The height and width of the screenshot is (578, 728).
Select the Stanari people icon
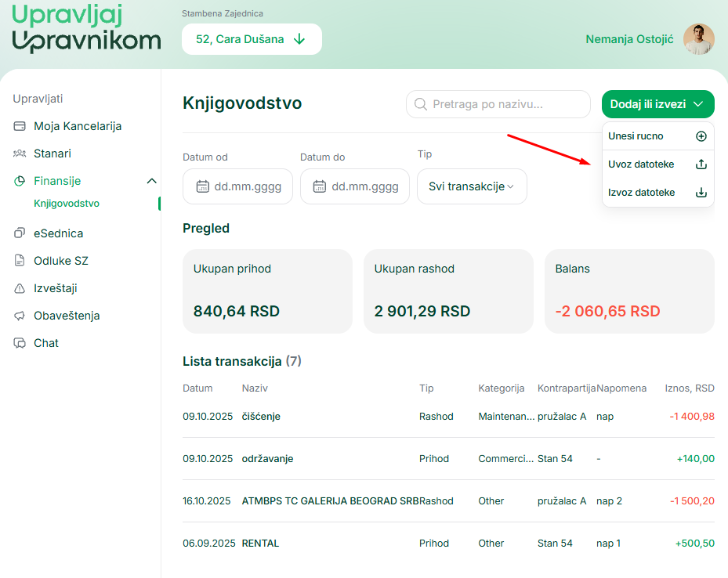[x=18, y=153]
